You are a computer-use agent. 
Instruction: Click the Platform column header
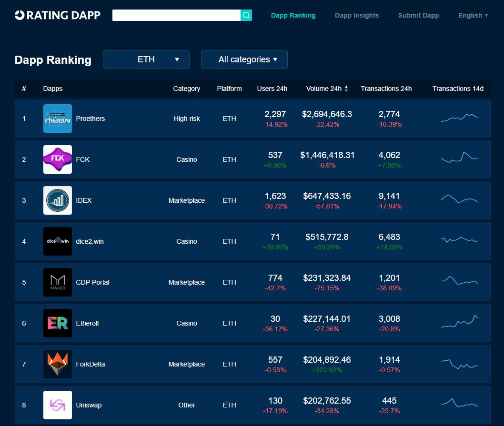(x=229, y=89)
